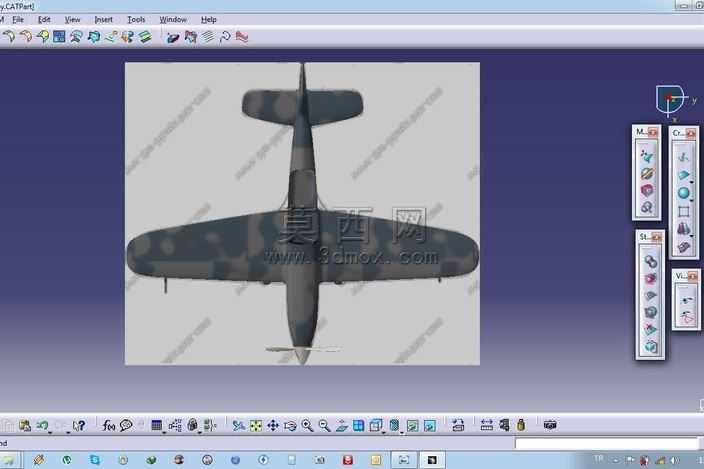The width and height of the screenshot is (704, 469).
Task: Click the tree structure icon in the bottom toolbar
Action: tap(175, 425)
